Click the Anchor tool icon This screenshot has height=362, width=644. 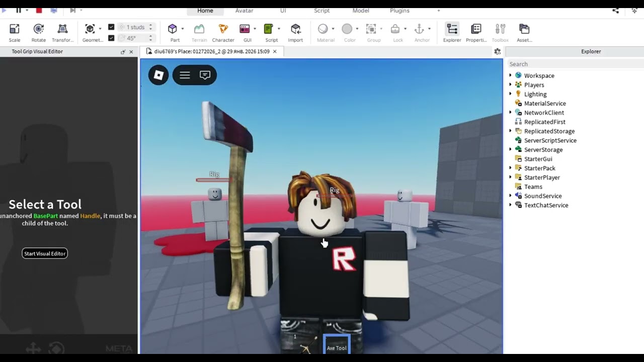[420, 29]
